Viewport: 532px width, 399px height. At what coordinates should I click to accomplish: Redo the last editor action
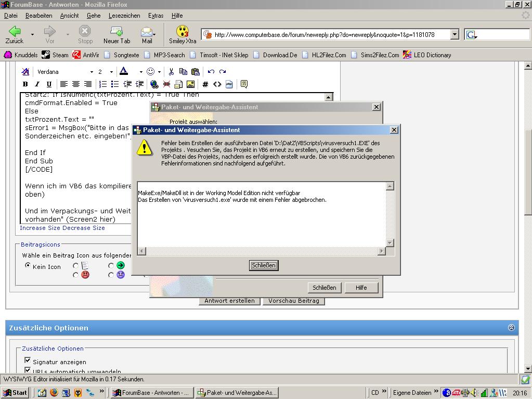pos(223,72)
